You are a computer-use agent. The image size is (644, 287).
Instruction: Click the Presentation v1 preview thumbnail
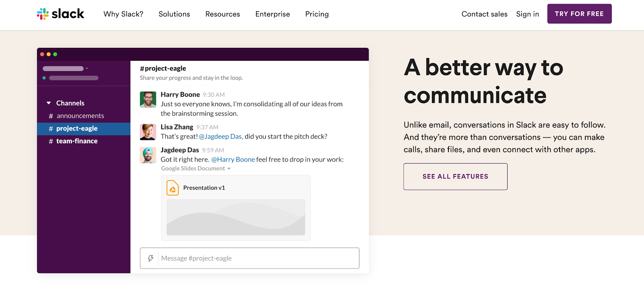click(235, 217)
